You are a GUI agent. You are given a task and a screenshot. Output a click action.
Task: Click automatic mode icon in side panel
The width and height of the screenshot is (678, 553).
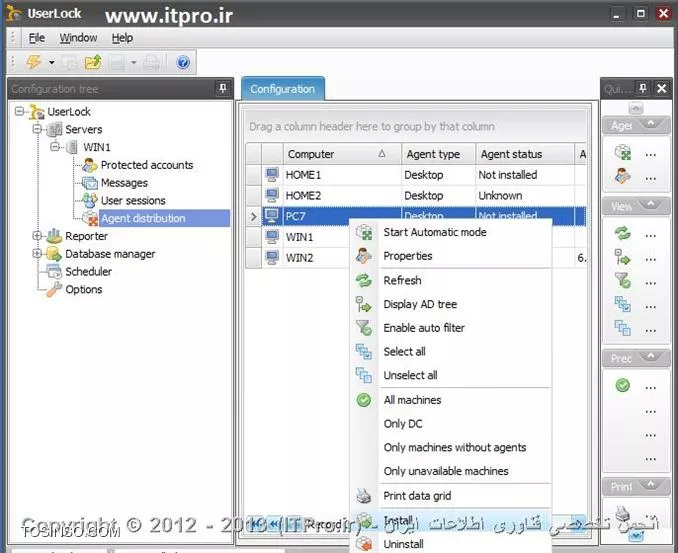tap(623, 153)
